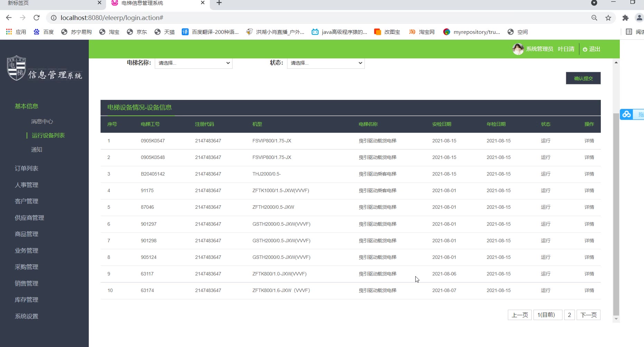Select 运行设备列表 in the sidebar

[48, 135]
